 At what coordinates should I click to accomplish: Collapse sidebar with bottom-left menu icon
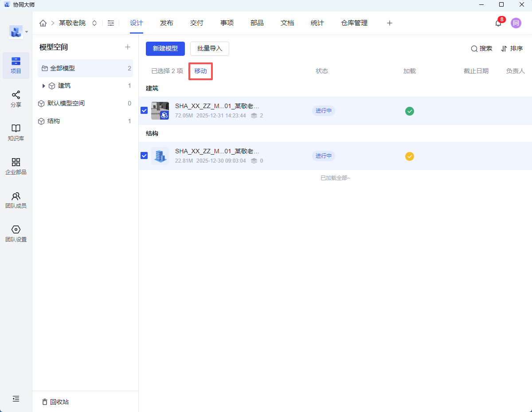(x=16, y=399)
